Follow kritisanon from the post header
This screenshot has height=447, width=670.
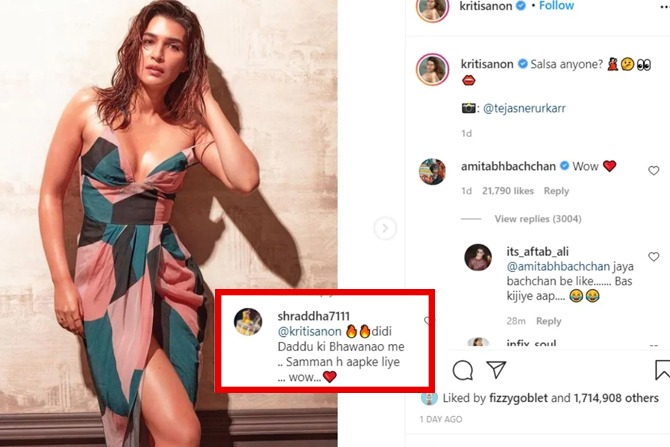(x=556, y=6)
